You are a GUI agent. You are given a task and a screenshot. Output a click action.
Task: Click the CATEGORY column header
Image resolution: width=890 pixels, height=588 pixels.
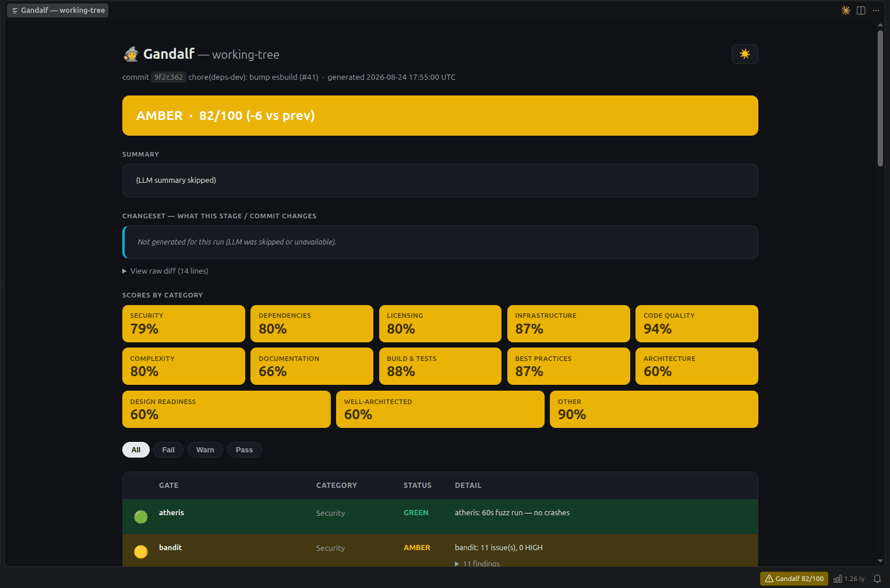337,486
